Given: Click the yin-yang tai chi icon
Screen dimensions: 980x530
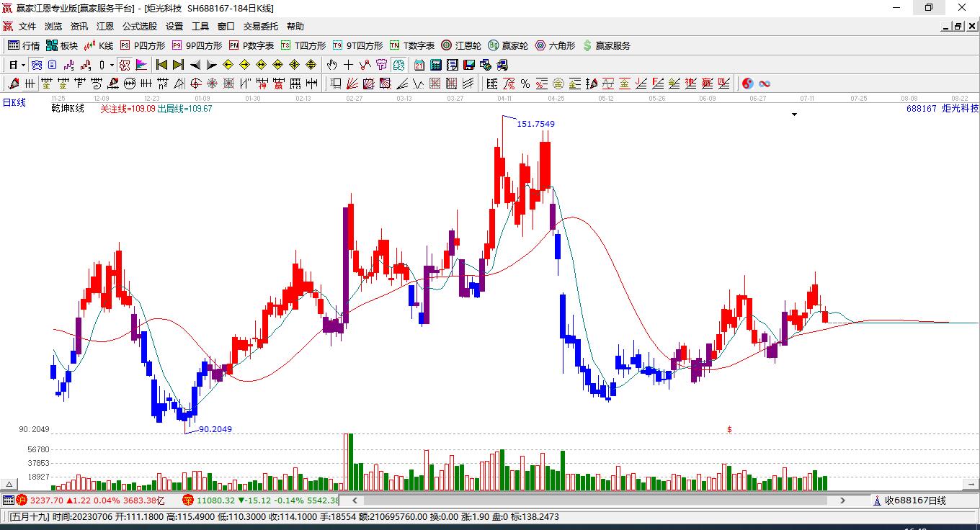Looking at the screenshot, I should point(748,84).
